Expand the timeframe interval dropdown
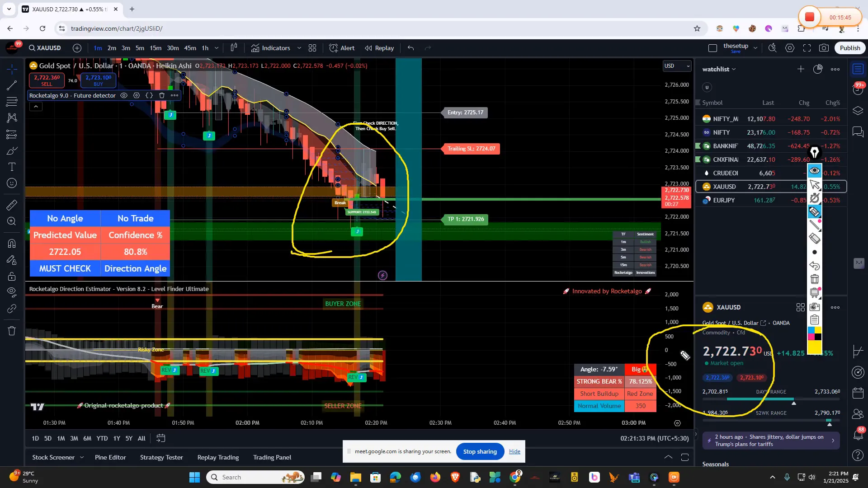Screen dimensions: 868x488 (x=217, y=48)
